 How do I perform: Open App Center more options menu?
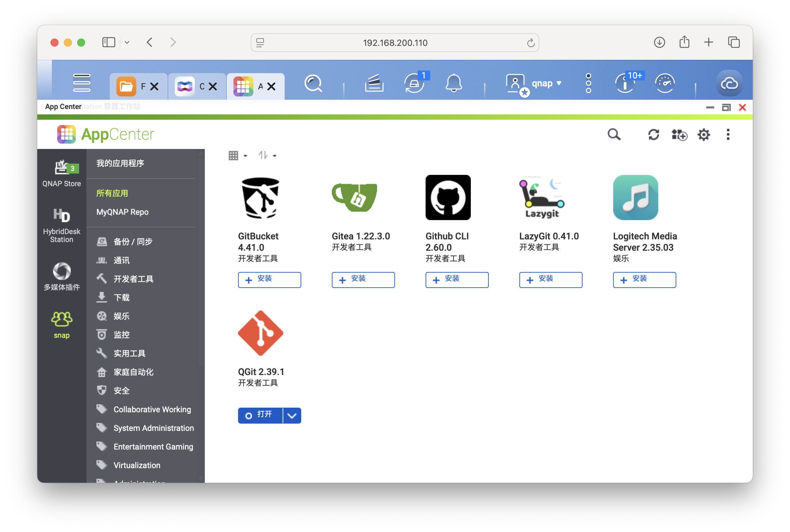pos(728,135)
